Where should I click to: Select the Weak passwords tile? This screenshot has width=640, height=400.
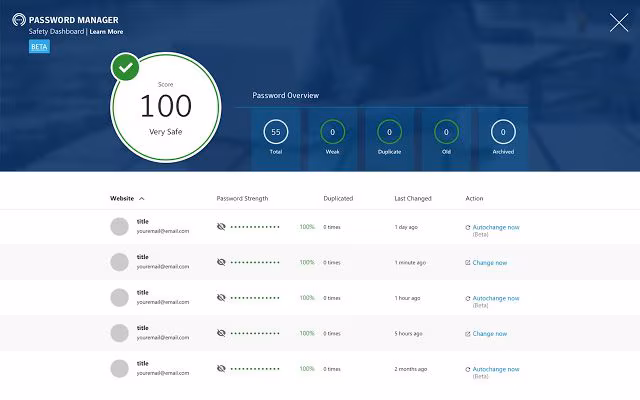[333, 139]
